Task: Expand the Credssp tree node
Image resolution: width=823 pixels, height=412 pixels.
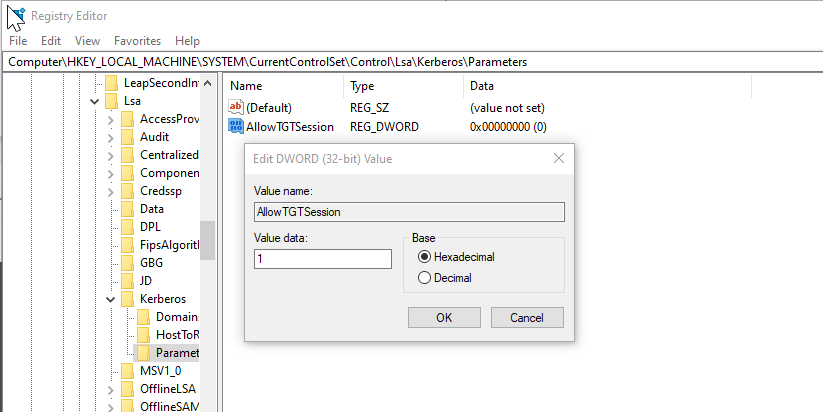Action: [x=110, y=192]
